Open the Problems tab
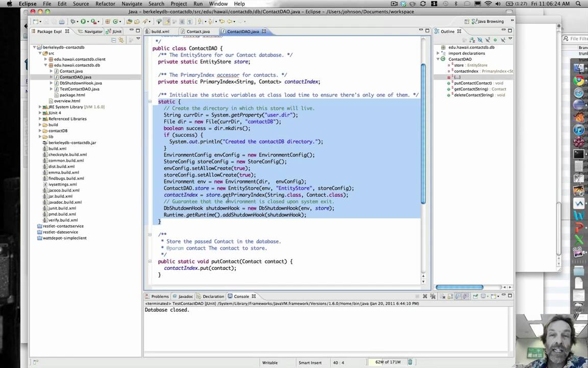This screenshot has height=368, width=588. (157, 296)
